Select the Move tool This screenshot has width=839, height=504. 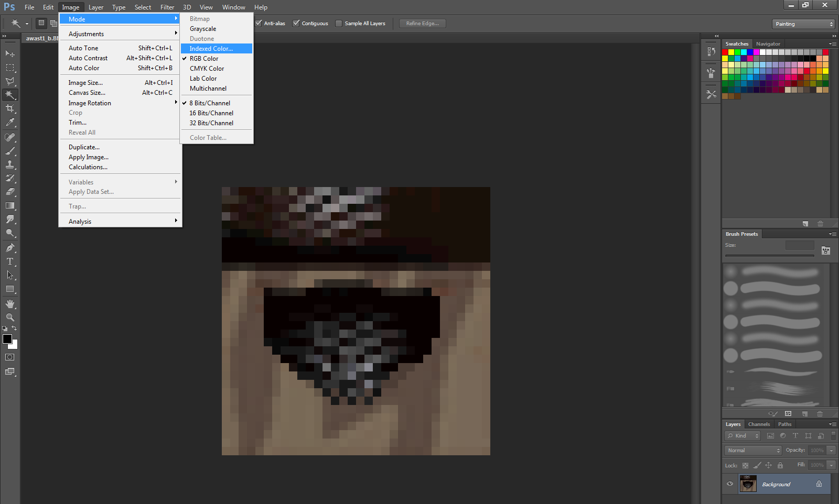click(x=10, y=53)
